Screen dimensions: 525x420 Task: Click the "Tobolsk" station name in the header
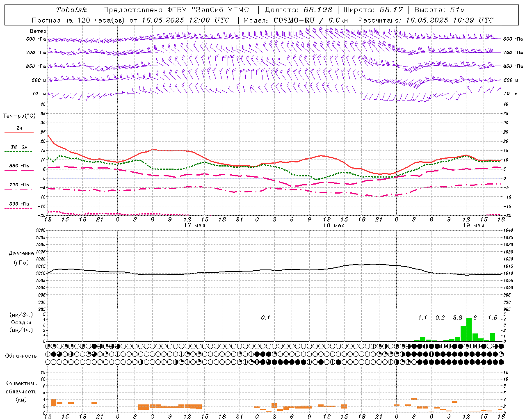[71, 10]
